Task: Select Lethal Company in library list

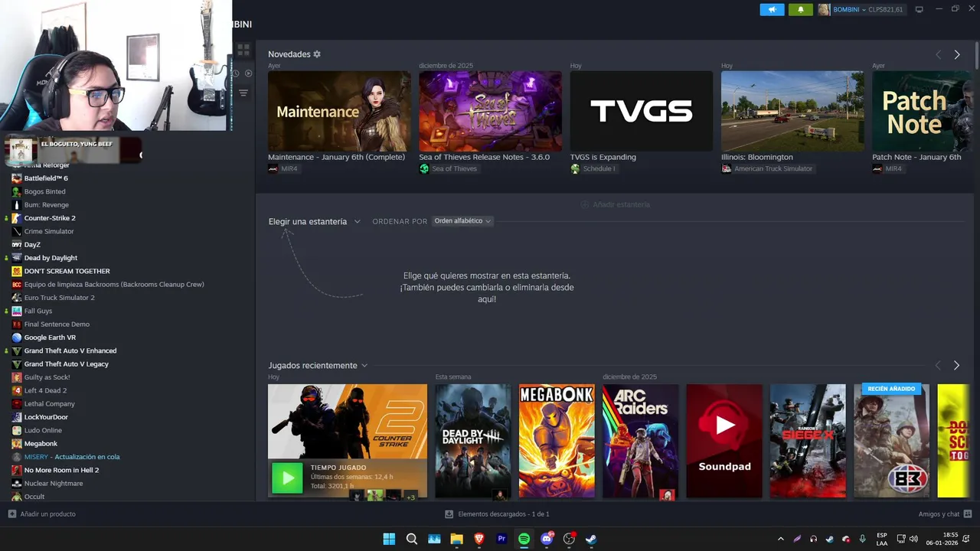Action: pyautogui.click(x=49, y=404)
